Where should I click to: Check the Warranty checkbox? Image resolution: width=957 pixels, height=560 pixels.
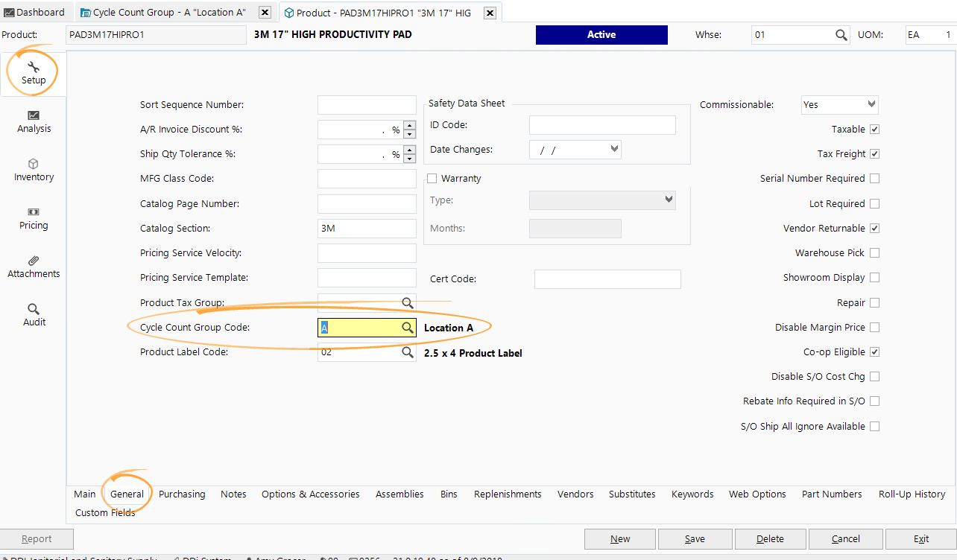(431, 178)
